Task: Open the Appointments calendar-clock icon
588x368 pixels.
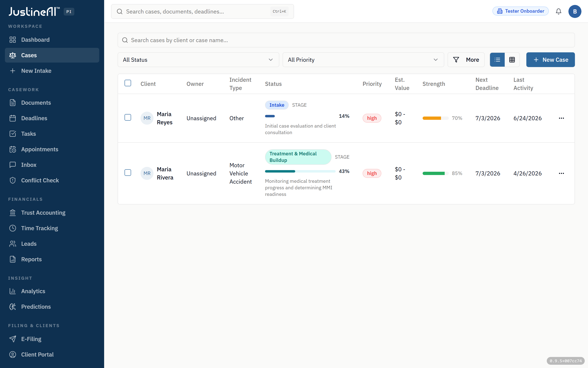Action: pyautogui.click(x=13, y=149)
